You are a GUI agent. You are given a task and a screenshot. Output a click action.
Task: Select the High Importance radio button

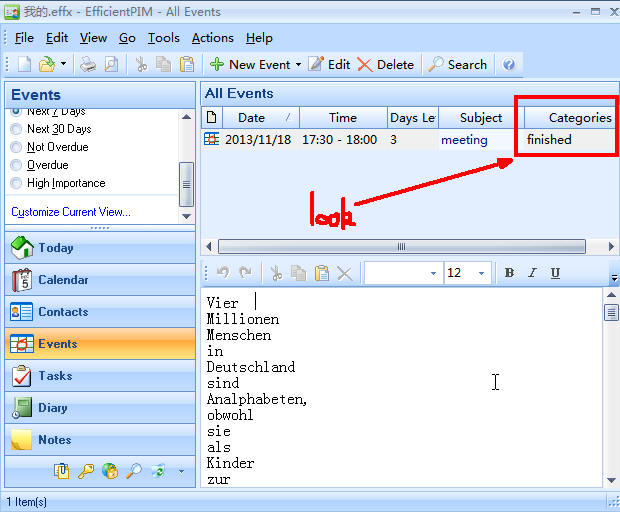pyautogui.click(x=17, y=183)
